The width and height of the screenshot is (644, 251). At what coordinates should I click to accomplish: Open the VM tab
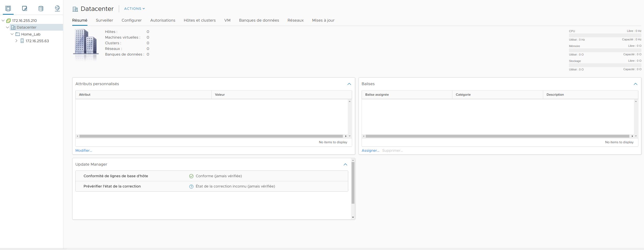pyautogui.click(x=227, y=20)
